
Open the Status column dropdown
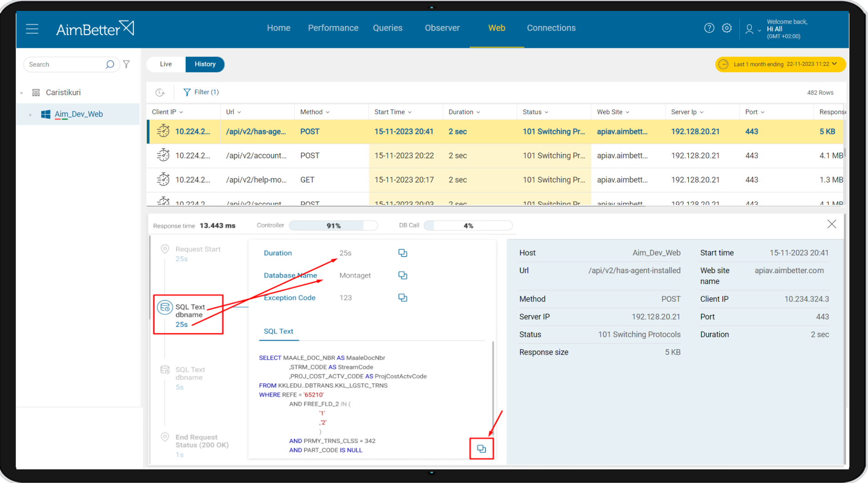click(546, 112)
